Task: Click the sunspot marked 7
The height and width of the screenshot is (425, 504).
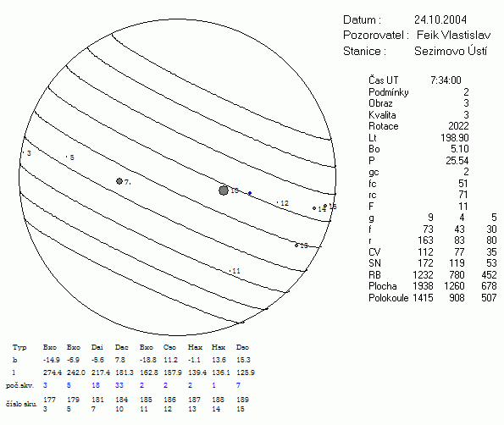Action: (119, 181)
